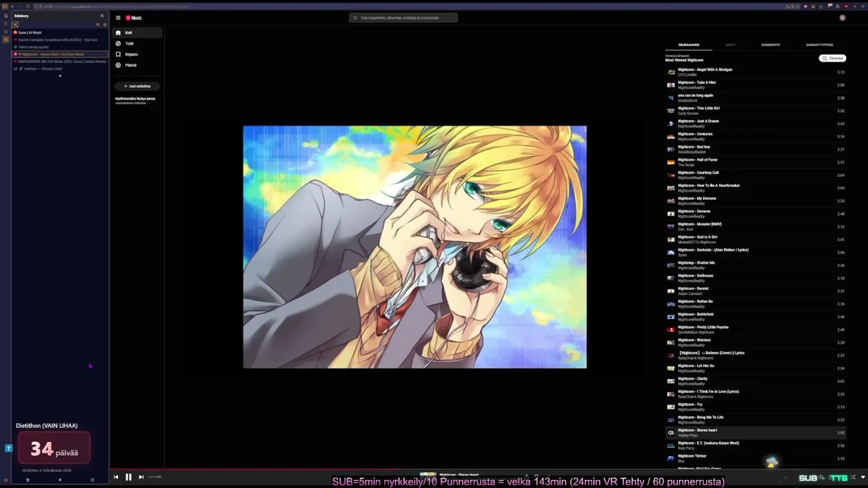Play Nightcore - Hall of Fame
Screen dimensions: 868x488
pyautogui.click(x=756, y=162)
